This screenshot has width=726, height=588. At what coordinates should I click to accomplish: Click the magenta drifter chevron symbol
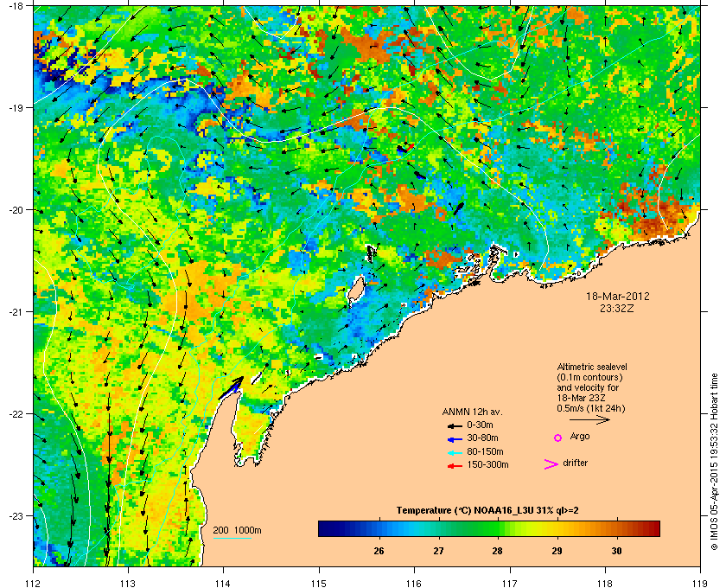pos(551,464)
